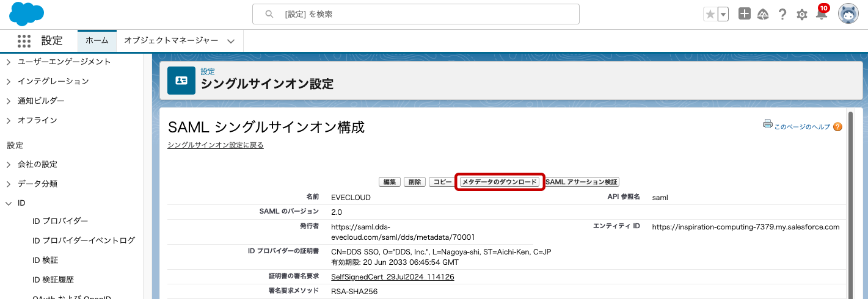
Task: Click the printable view printer icon
Action: point(768,124)
